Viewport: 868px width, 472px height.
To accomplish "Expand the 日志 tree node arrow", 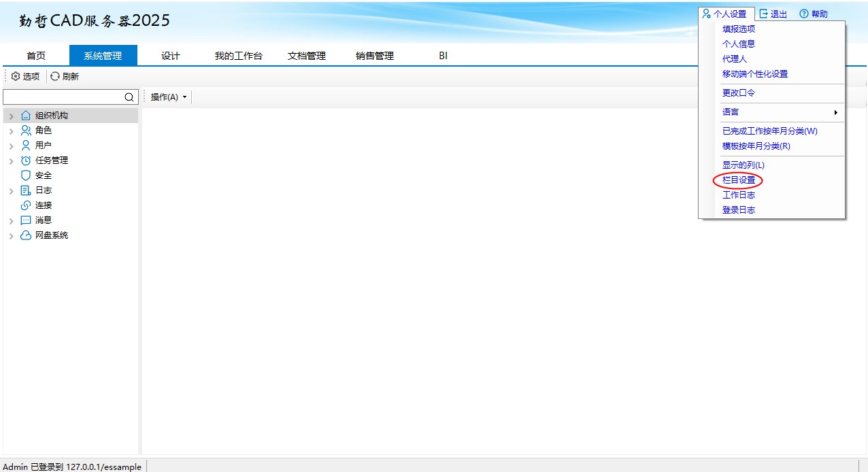I will coord(11,190).
